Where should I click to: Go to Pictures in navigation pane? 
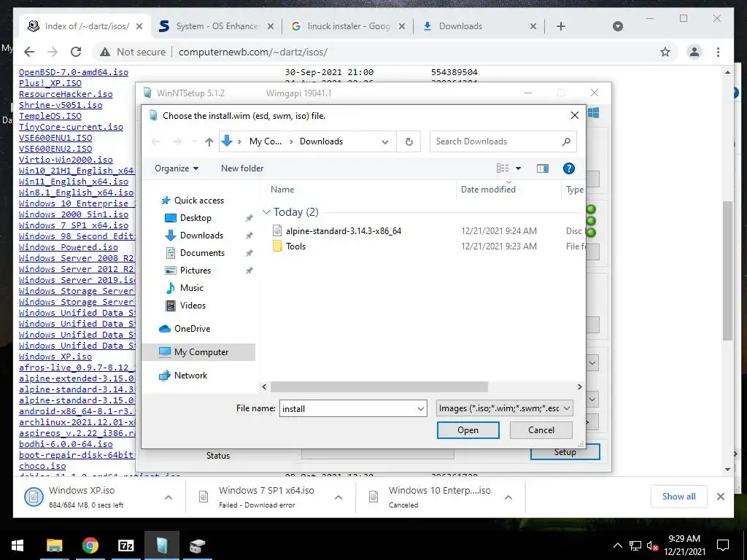[195, 271]
